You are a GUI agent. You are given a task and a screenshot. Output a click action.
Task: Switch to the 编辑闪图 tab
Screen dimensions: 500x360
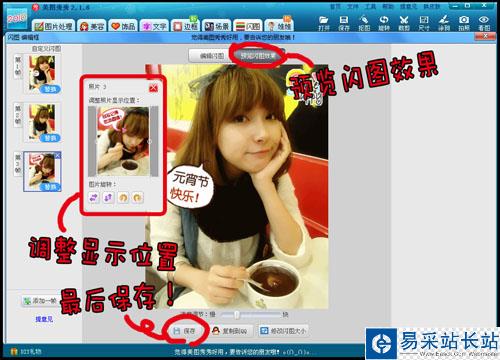212,56
